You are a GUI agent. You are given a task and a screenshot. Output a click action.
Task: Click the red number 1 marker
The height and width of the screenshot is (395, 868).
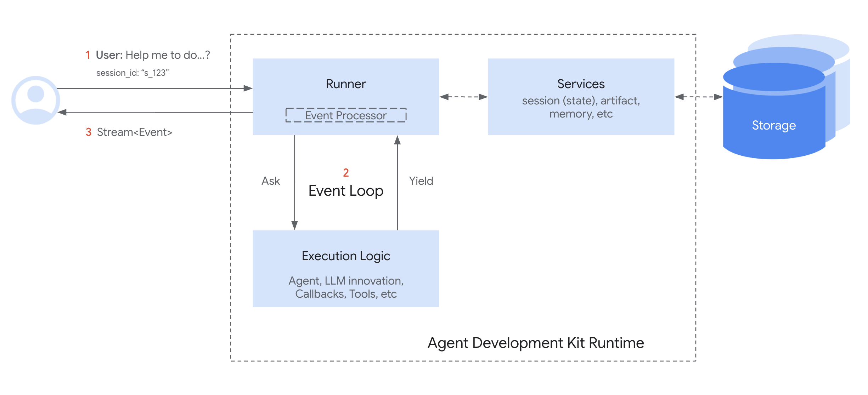click(x=88, y=55)
